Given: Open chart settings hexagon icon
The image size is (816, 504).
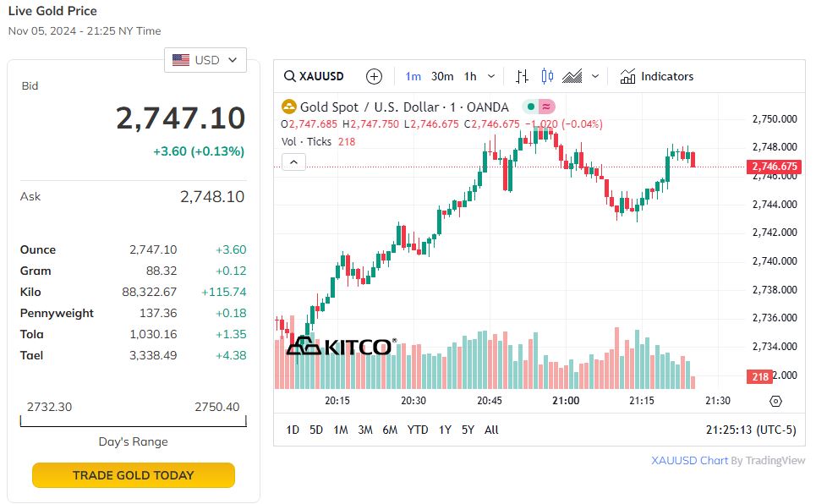Looking at the screenshot, I should pos(776,401).
